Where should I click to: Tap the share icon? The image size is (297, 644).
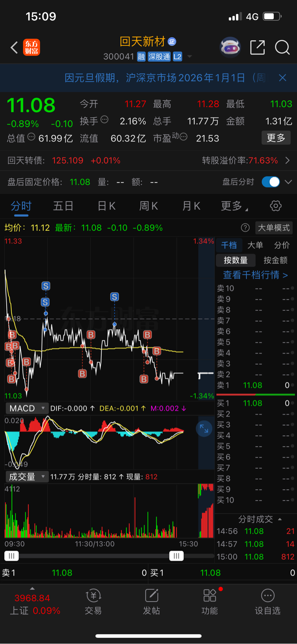[258, 48]
